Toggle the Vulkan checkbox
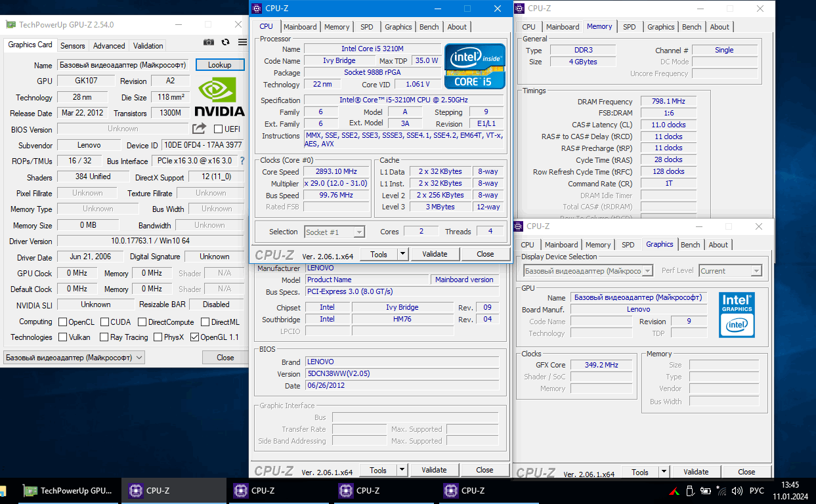The image size is (816, 504). tap(63, 337)
